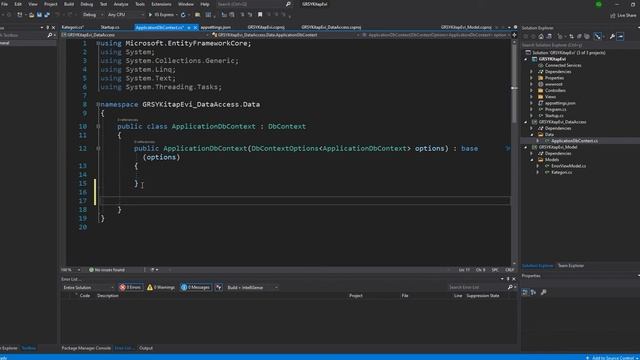640x360 pixels.
Task: Select Program.cs in Solution Explorer
Action: (556, 109)
